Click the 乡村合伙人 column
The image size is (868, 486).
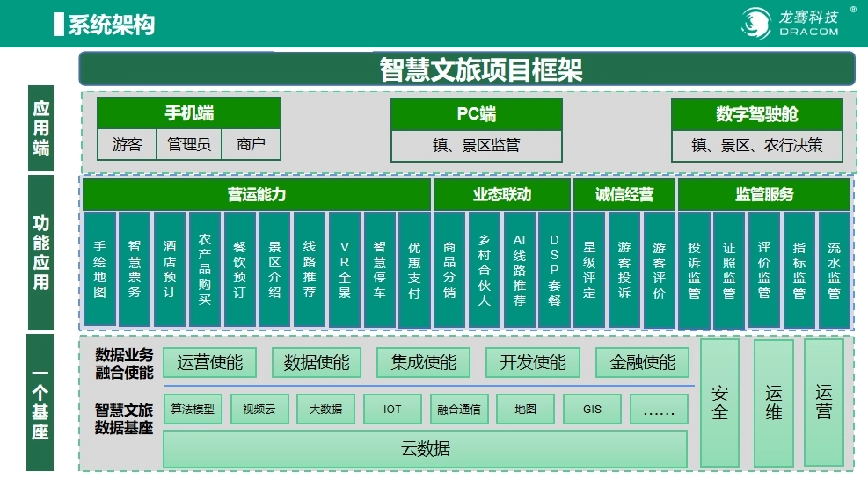click(485, 269)
